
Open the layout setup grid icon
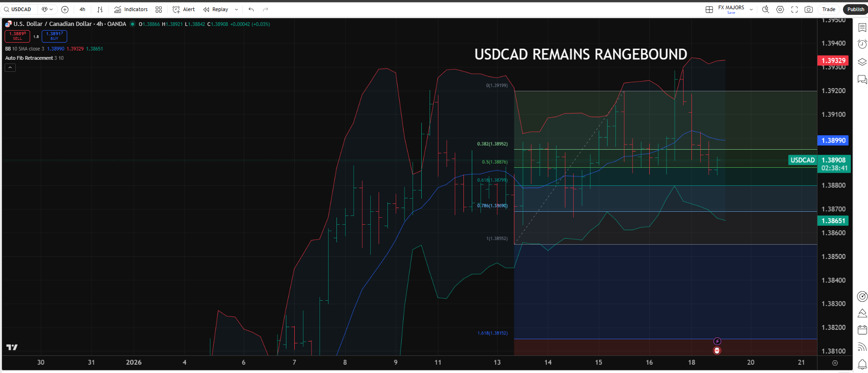(709, 9)
